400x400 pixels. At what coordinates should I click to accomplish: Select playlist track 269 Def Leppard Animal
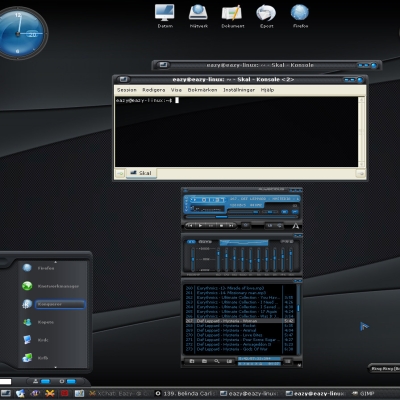(x=239, y=330)
